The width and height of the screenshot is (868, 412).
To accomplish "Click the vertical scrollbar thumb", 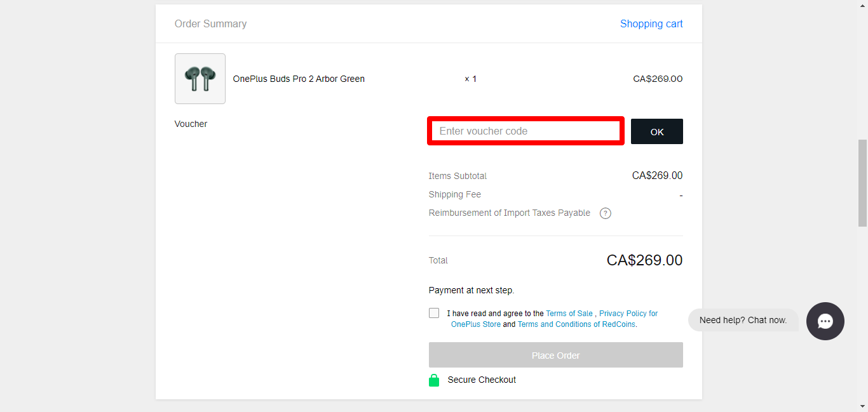I will click(x=862, y=183).
